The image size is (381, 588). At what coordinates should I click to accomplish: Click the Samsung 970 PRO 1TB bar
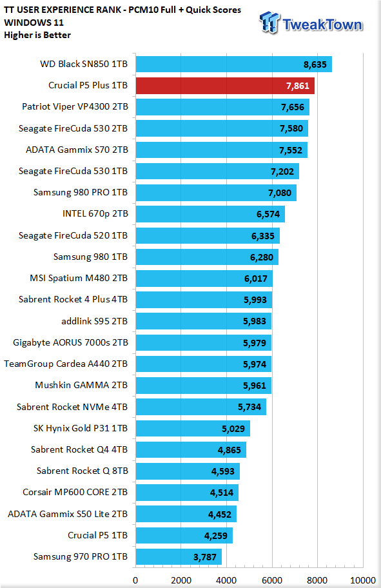(x=179, y=556)
